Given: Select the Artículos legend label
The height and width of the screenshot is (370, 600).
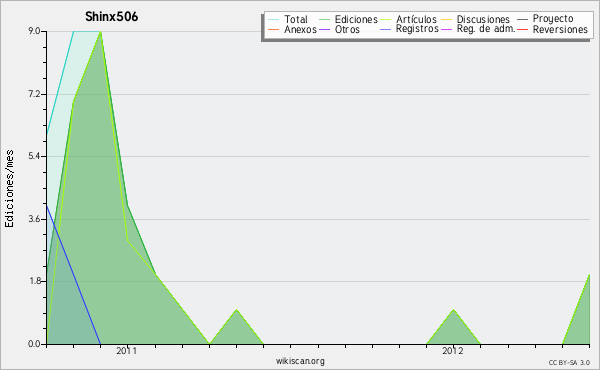Looking at the screenshot, I should [x=416, y=19].
